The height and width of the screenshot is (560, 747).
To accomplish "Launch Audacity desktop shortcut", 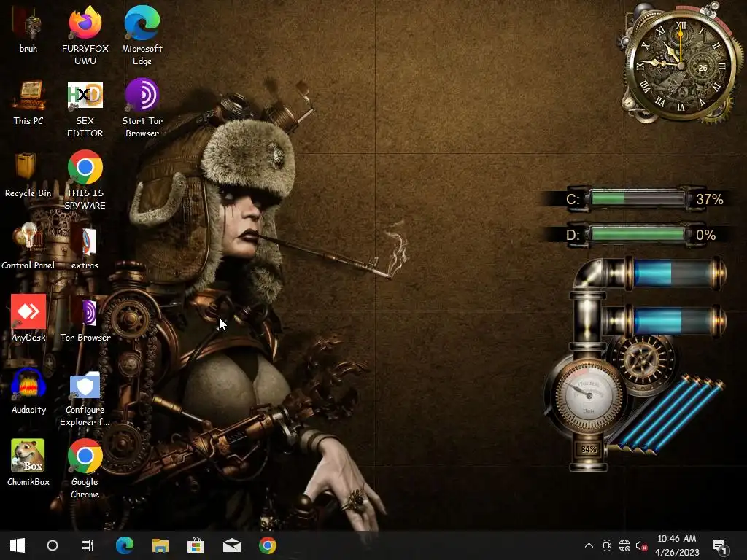I will coord(28,391).
